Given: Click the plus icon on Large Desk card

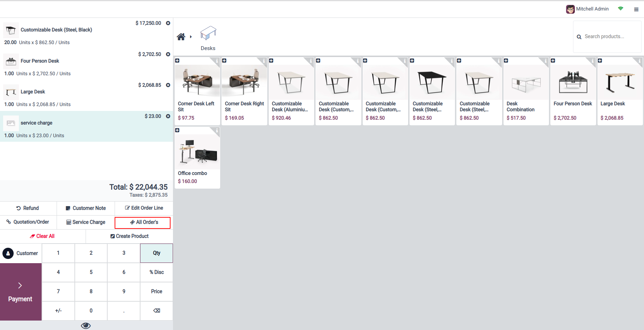Looking at the screenshot, I should tap(600, 61).
